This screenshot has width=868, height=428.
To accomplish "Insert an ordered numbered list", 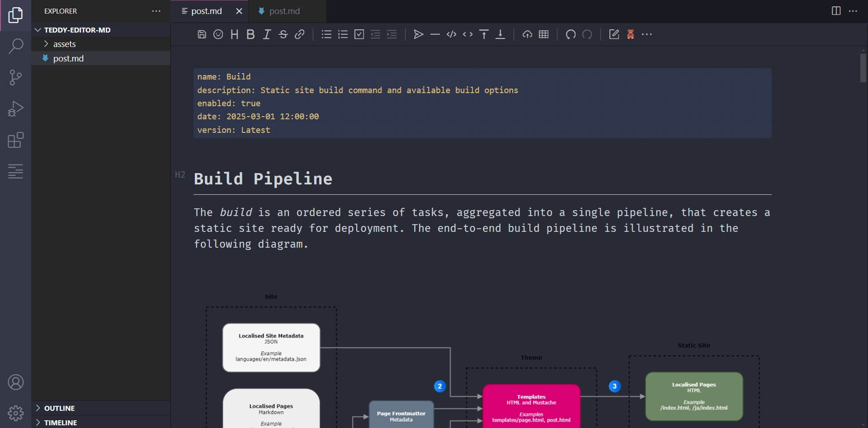I will tap(343, 34).
